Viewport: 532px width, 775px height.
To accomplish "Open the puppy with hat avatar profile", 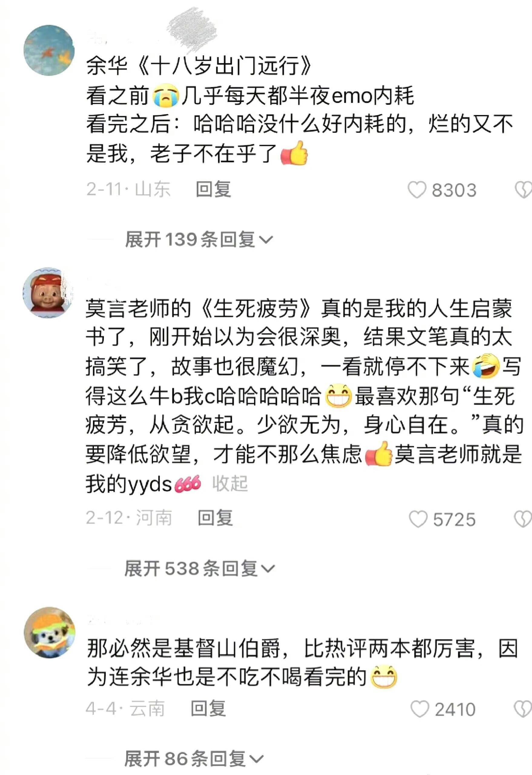I will 49,633.
